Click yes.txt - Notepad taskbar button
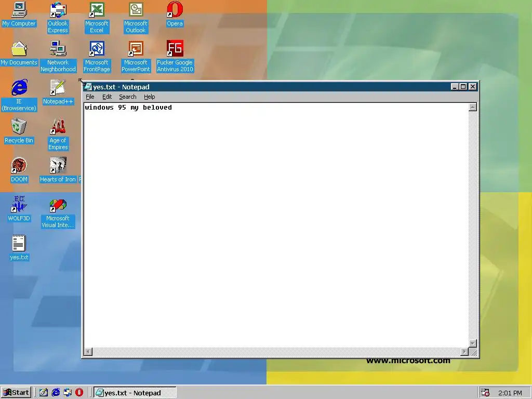The height and width of the screenshot is (399, 532). [x=135, y=393]
